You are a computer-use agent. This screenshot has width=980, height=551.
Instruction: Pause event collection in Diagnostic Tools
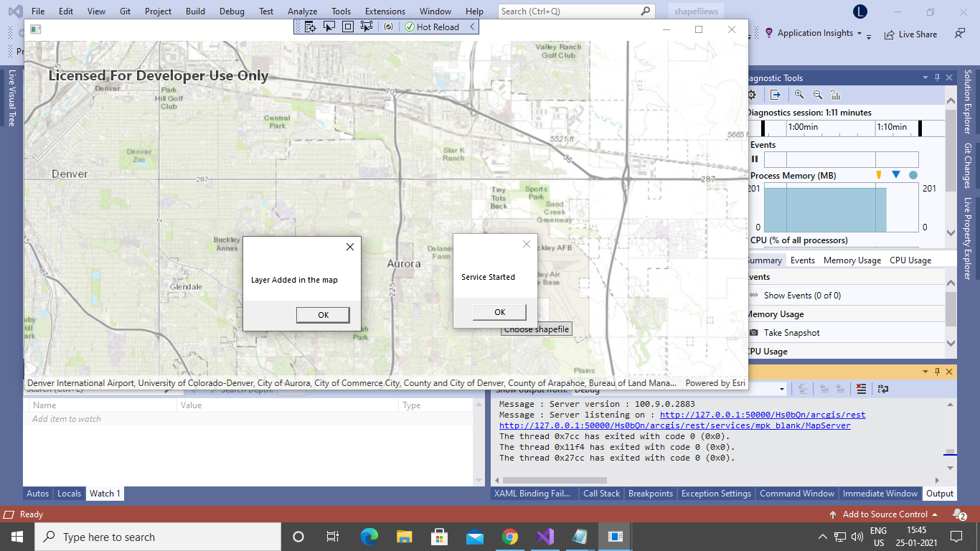tap(755, 159)
